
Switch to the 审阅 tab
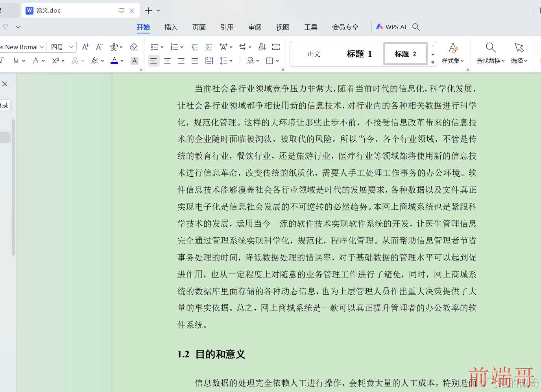pyautogui.click(x=255, y=27)
